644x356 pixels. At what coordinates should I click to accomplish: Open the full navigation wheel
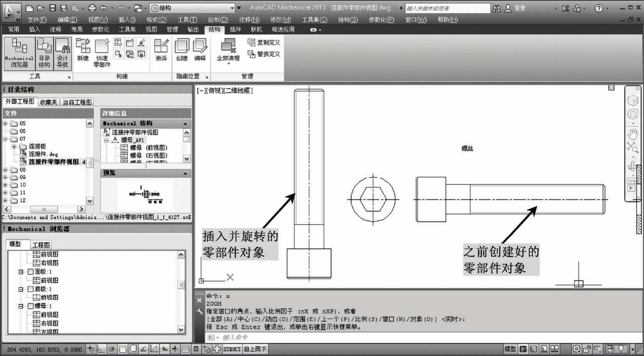tap(632, 114)
